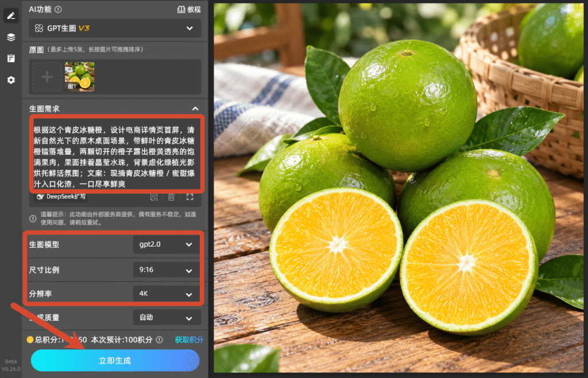Image resolution: width=588 pixels, height=378 pixels.
Task: Open the 尺寸比例 9:16 dropdown
Action: coord(167,270)
